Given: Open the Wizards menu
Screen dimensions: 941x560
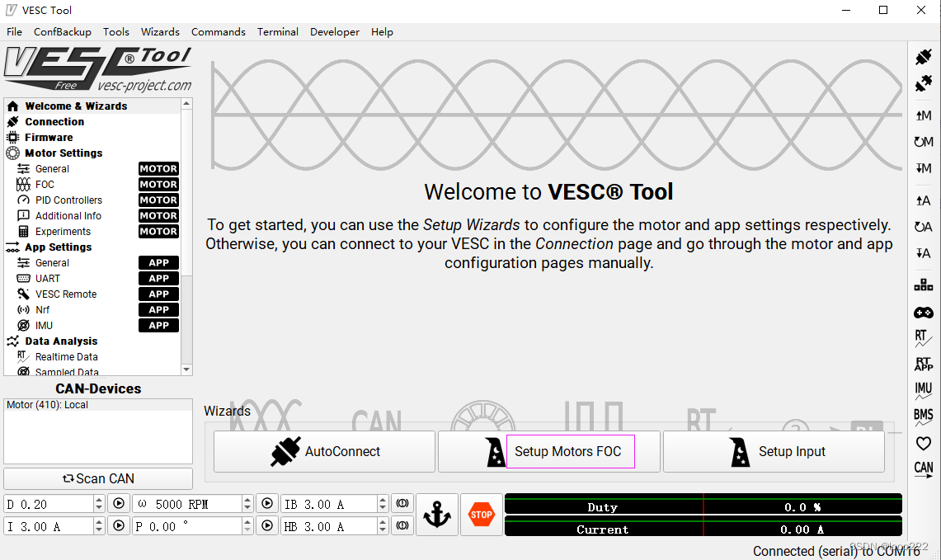Looking at the screenshot, I should [160, 32].
